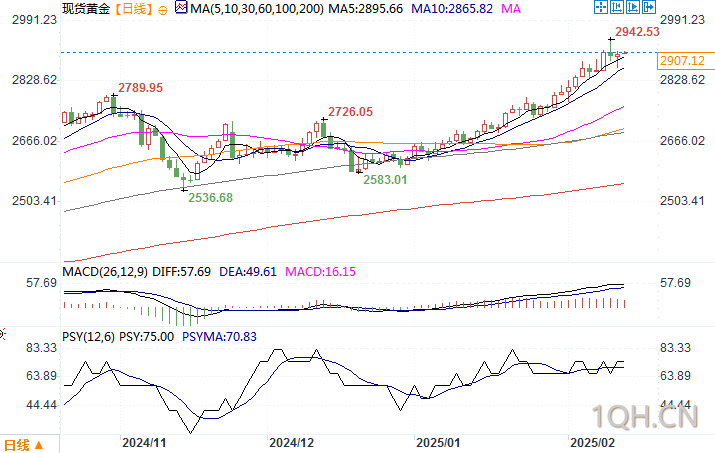Click the 2789.95 peak price label

(x=140, y=88)
